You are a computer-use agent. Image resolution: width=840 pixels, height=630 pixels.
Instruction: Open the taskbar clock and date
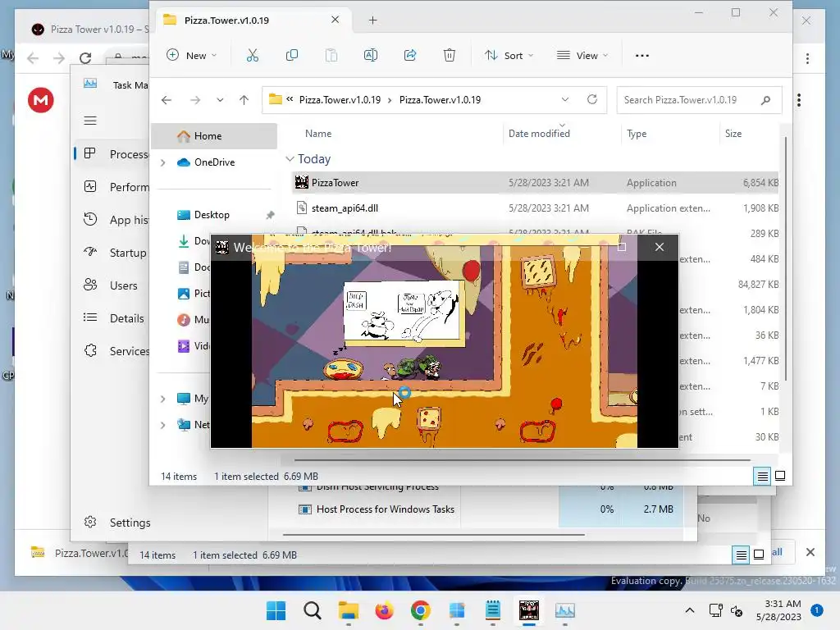(x=778, y=610)
